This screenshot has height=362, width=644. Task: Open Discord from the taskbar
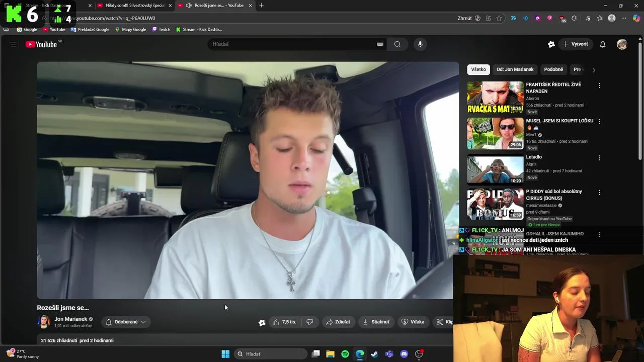(404, 354)
